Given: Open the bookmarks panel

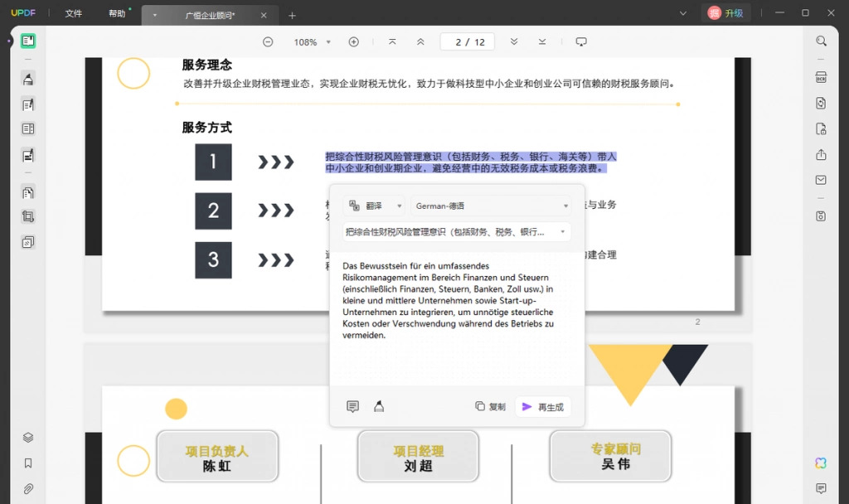Looking at the screenshot, I should pos(28,463).
